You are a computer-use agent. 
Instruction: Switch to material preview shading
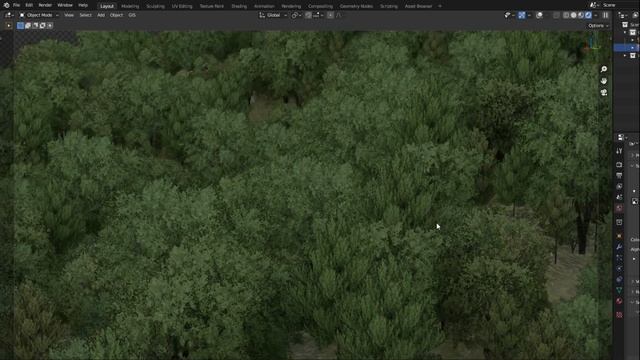pos(581,15)
